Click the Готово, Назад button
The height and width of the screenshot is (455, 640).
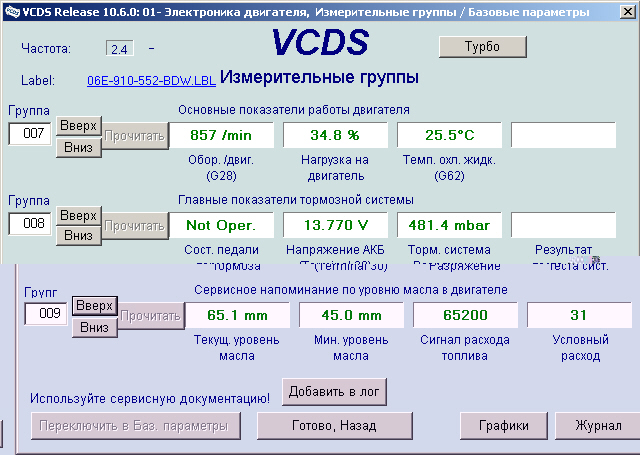click(x=335, y=426)
